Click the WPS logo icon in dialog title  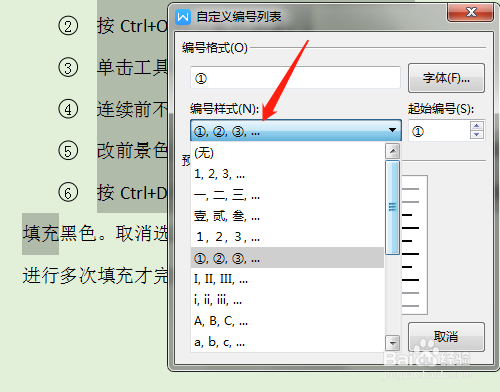coord(183,17)
